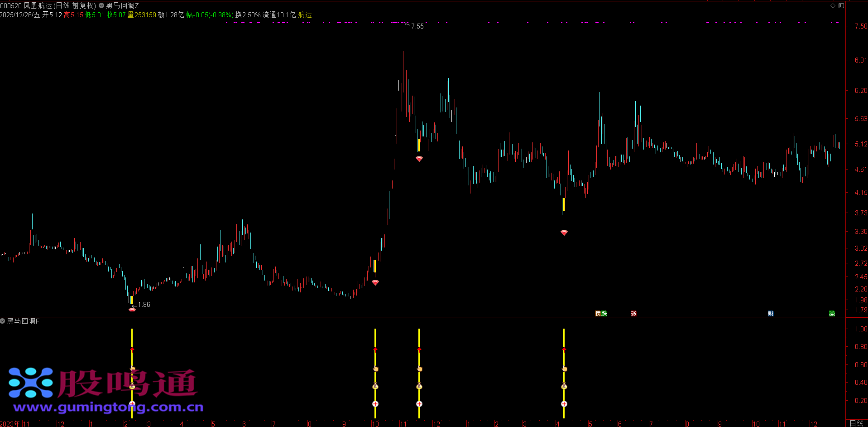Click the 日线 period label at bottom right
The height and width of the screenshot is (427, 868).
[856, 423]
